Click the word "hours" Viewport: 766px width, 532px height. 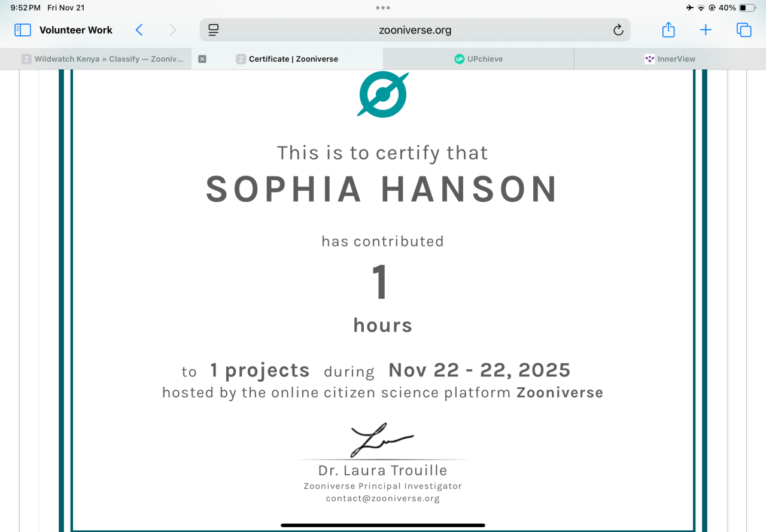(x=383, y=325)
